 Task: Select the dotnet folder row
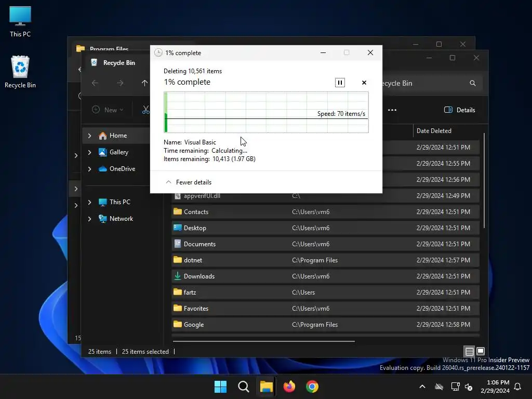[x=325, y=260]
